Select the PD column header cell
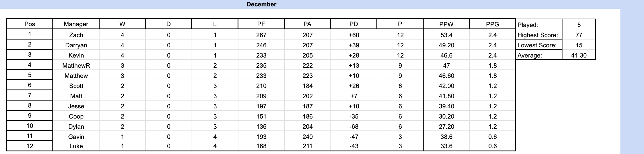Screen dimensions: 644x154 (x=353, y=24)
